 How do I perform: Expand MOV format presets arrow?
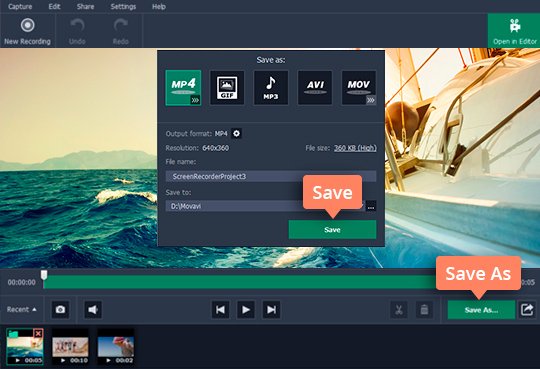tap(371, 100)
